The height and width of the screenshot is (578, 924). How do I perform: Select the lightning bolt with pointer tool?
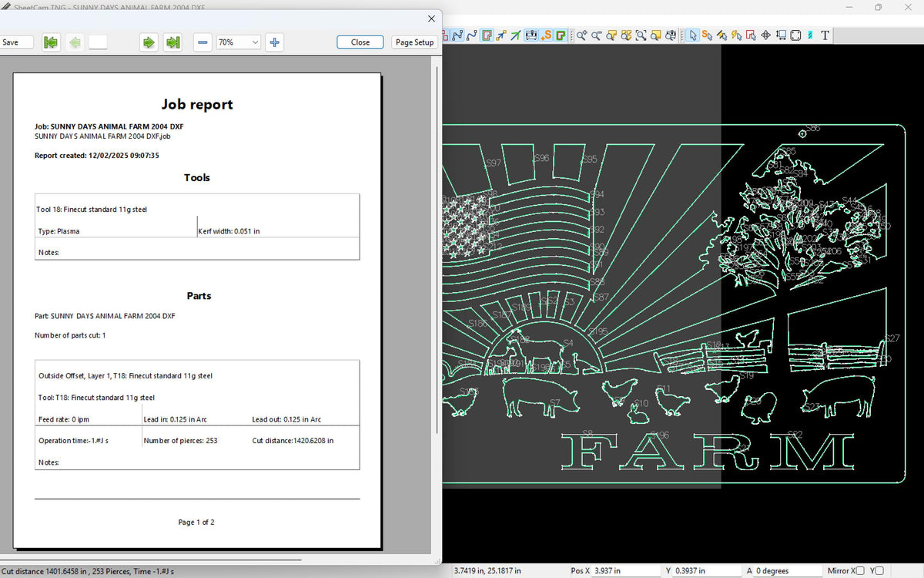pyautogui.click(x=737, y=35)
